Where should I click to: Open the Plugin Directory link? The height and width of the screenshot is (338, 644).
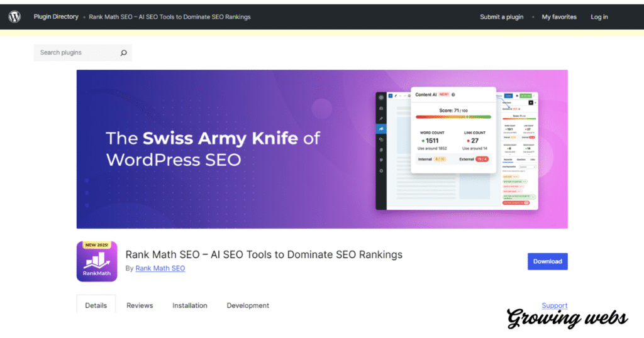[56, 17]
